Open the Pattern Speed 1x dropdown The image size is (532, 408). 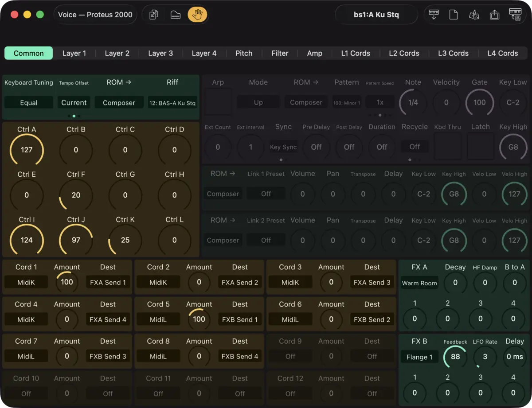coord(380,102)
